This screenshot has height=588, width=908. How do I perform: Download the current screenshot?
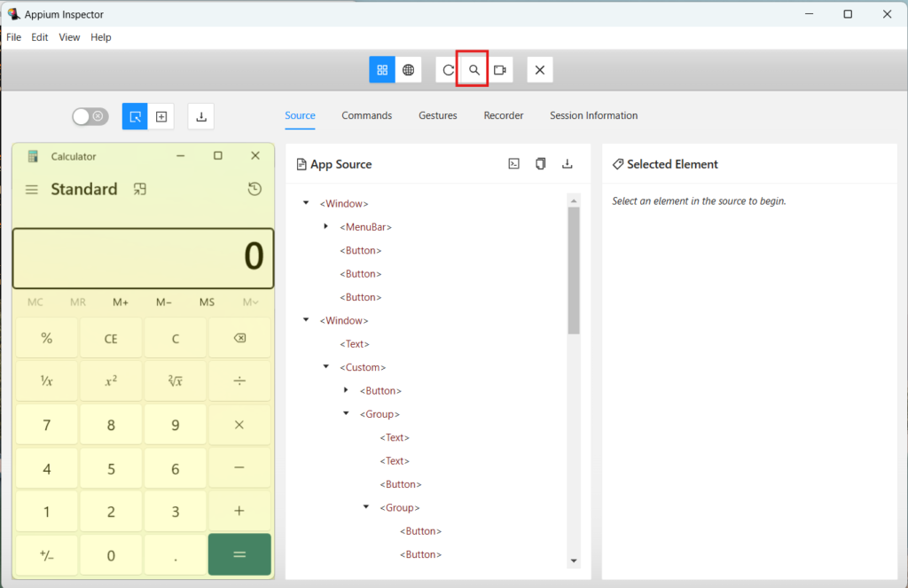click(200, 116)
